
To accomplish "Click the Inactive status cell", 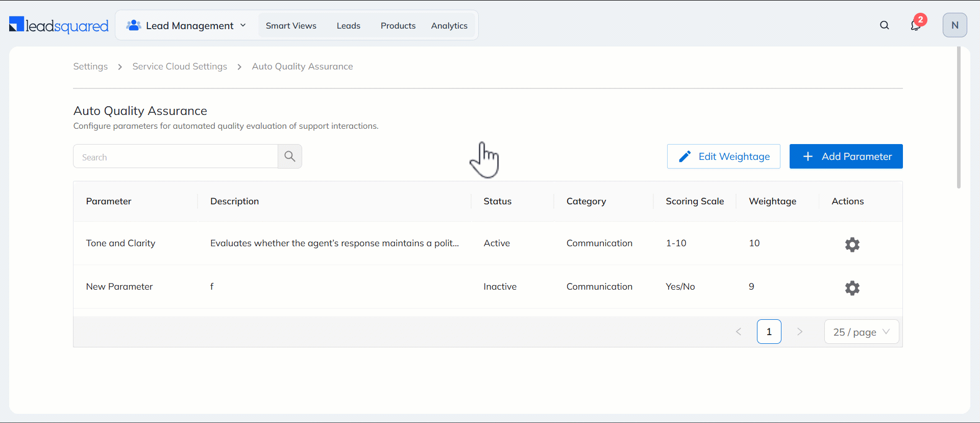I will pyautogui.click(x=500, y=287).
